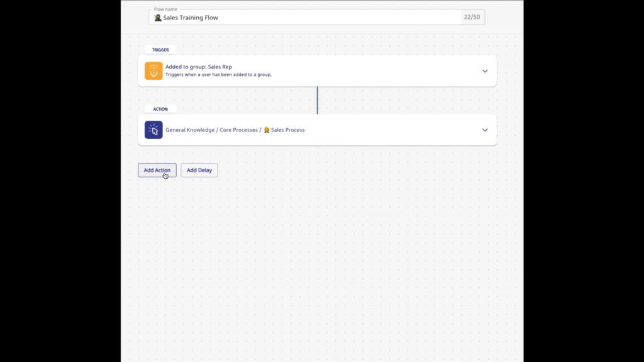Click the person icon beside Sales Training Flow

(157, 18)
